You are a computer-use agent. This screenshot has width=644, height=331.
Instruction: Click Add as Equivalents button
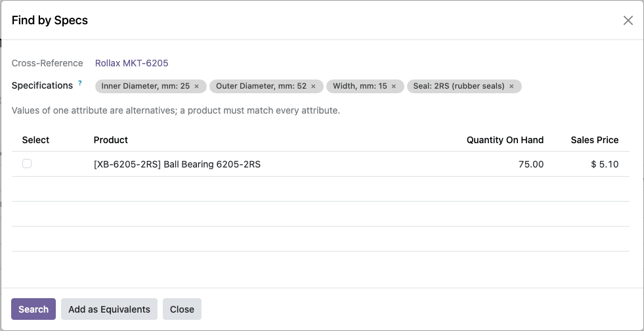(x=109, y=309)
